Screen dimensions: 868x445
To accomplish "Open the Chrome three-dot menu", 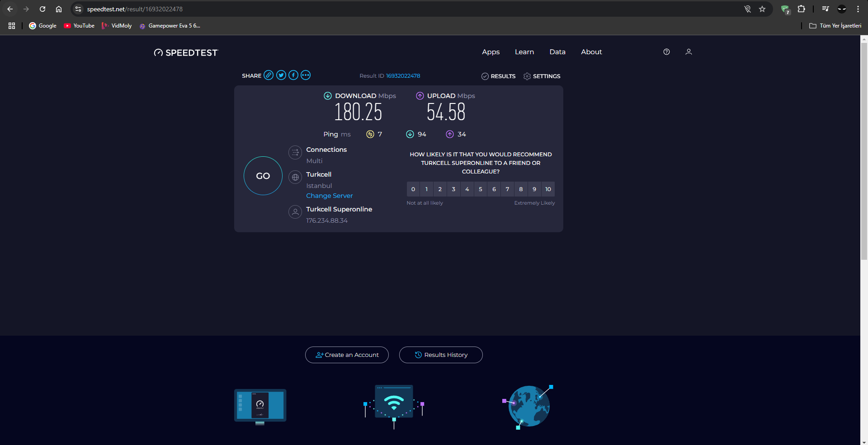I will coord(858,9).
